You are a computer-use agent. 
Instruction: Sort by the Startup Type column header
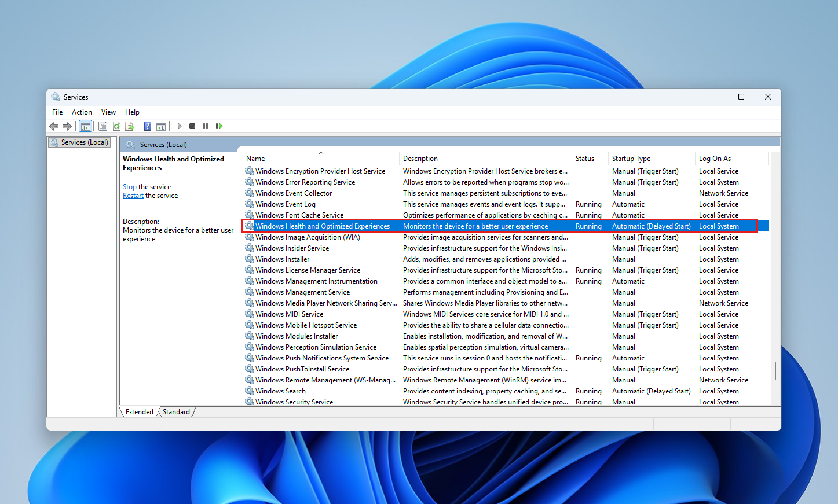pyautogui.click(x=652, y=159)
